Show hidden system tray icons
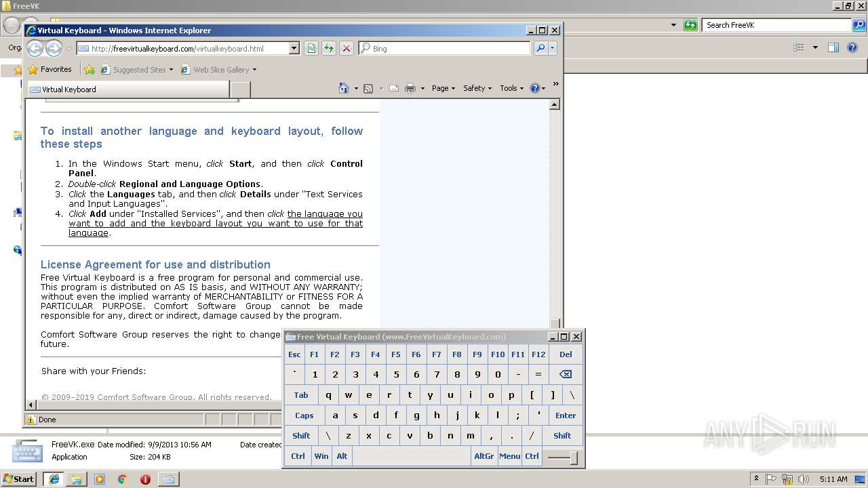The height and width of the screenshot is (488, 868). pyautogui.click(x=757, y=479)
